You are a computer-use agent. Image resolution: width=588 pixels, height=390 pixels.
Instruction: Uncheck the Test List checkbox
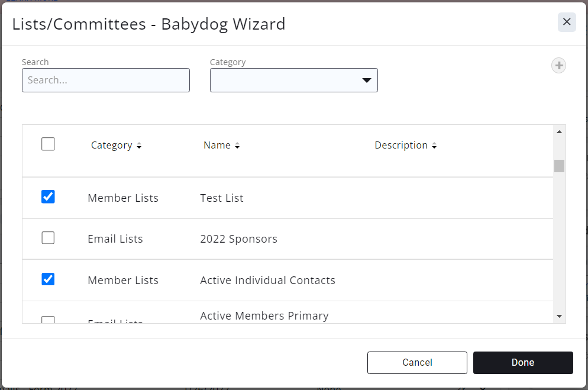[x=48, y=196]
